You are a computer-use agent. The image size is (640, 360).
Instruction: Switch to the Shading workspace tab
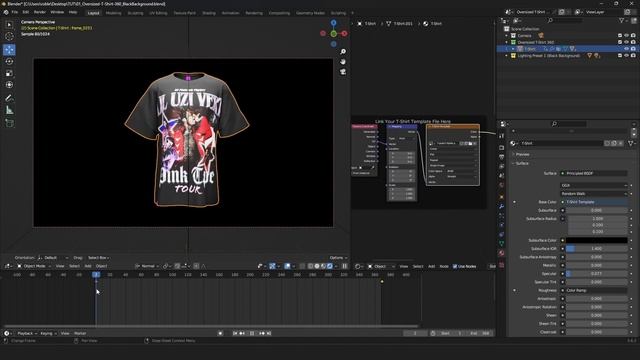pyautogui.click(x=209, y=13)
